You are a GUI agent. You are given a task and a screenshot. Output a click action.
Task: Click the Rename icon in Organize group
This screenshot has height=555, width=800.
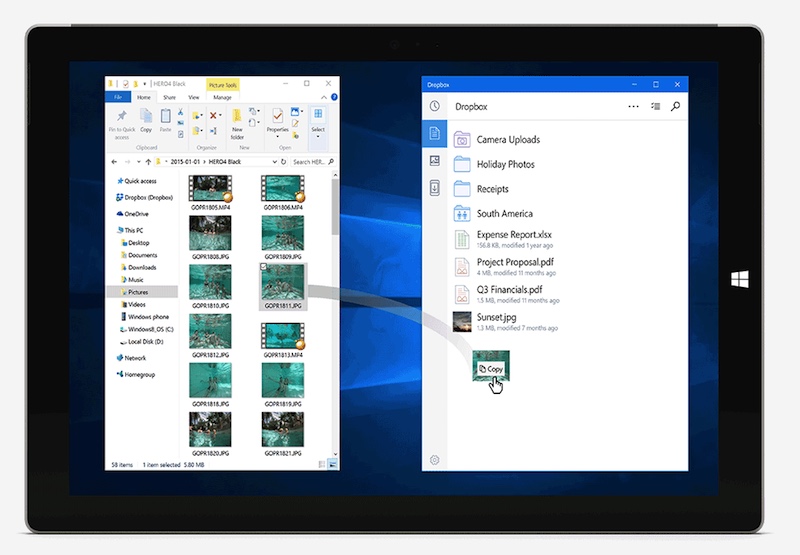point(213,131)
